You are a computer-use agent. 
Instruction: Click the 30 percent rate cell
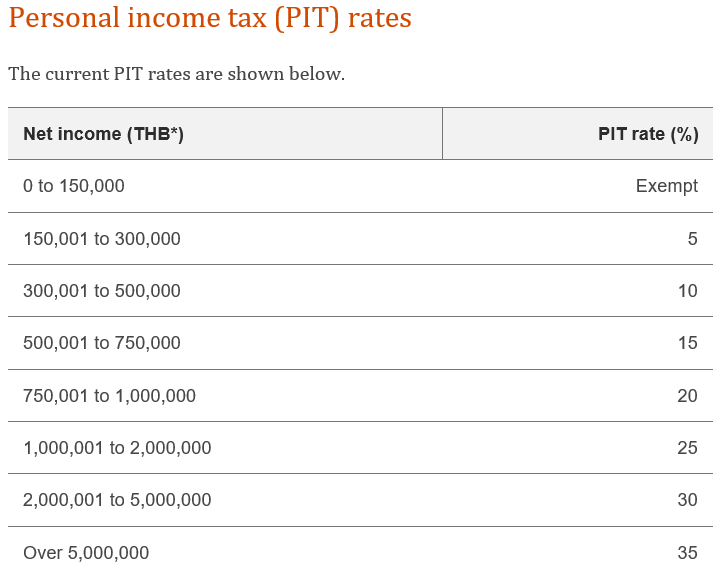point(687,500)
